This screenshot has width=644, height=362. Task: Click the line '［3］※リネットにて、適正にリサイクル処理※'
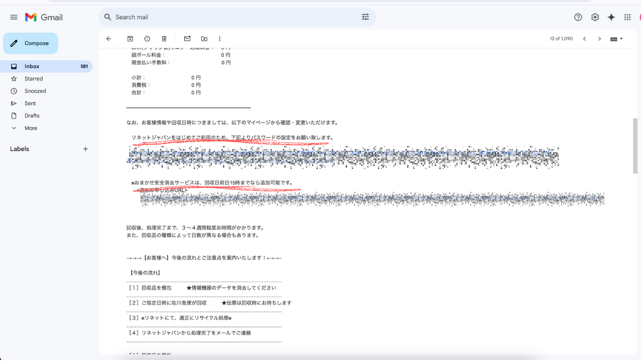point(180,318)
